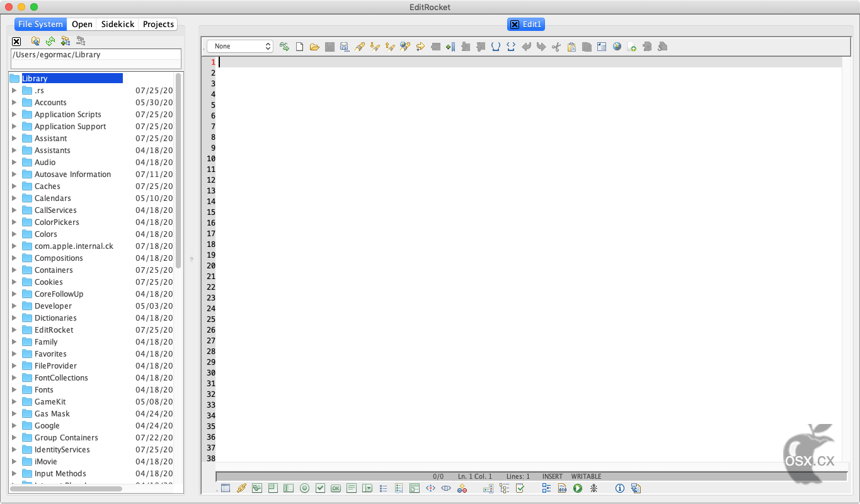Click the OK button inserter icon

point(336,488)
